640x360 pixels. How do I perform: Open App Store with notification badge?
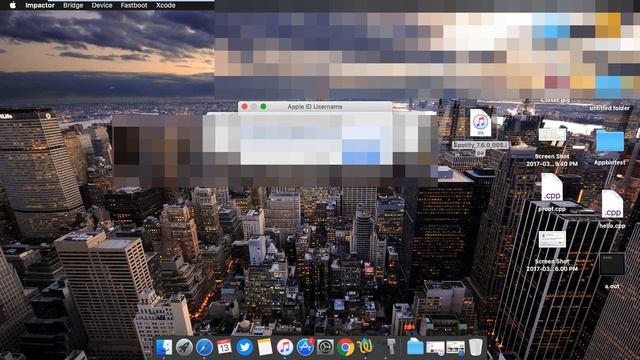click(x=305, y=347)
